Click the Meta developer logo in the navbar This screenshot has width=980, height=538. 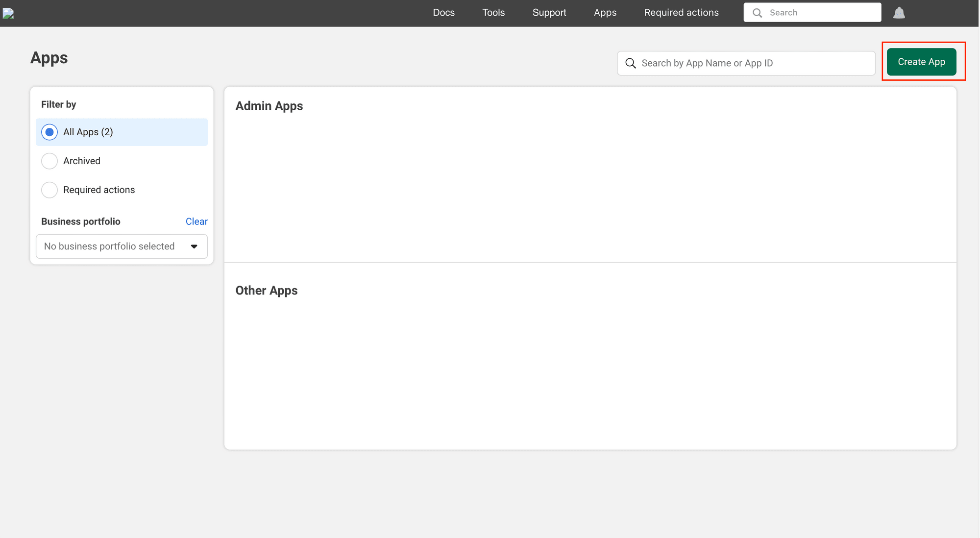[8, 13]
